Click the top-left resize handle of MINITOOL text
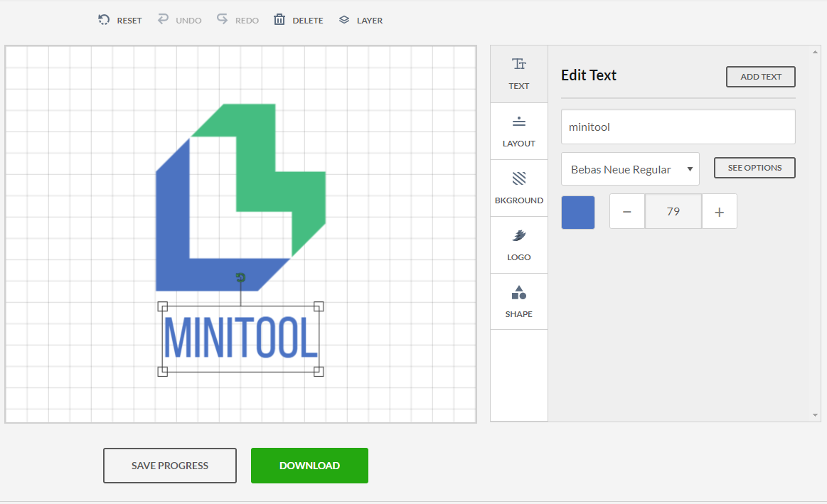This screenshot has width=827, height=504. [x=162, y=307]
